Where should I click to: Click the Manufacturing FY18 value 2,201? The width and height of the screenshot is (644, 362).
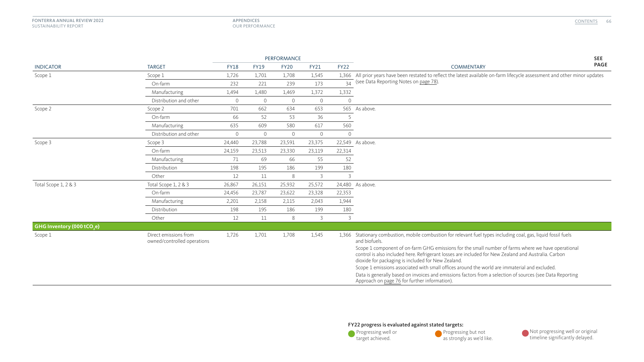[x=232, y=201]
